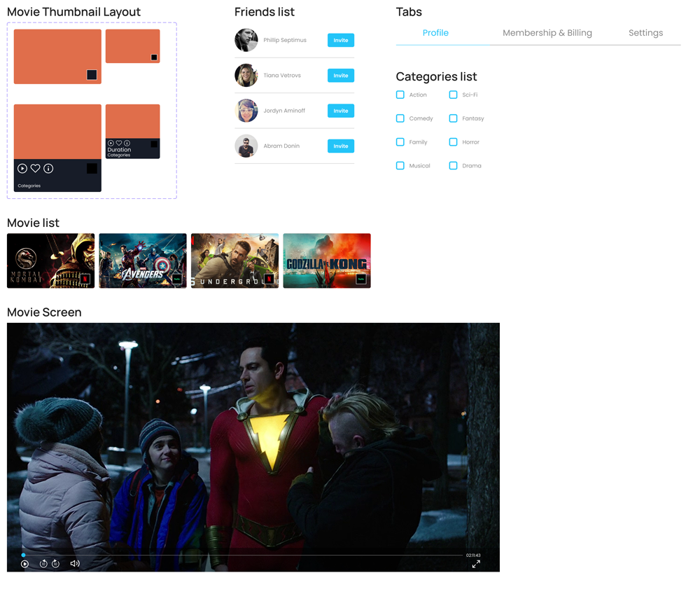Play the movie in the video player
Screen dimensions: 700x594
(25, 564)
